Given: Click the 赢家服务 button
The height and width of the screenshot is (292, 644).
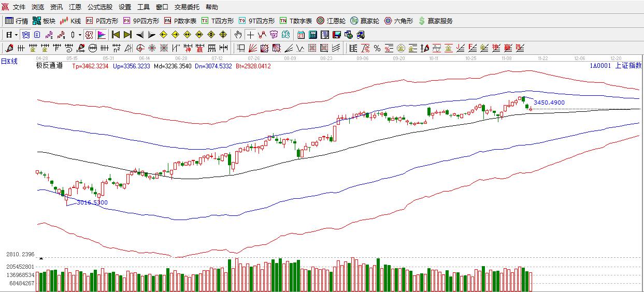Looking at the screenshot, I should click(435, 21).
